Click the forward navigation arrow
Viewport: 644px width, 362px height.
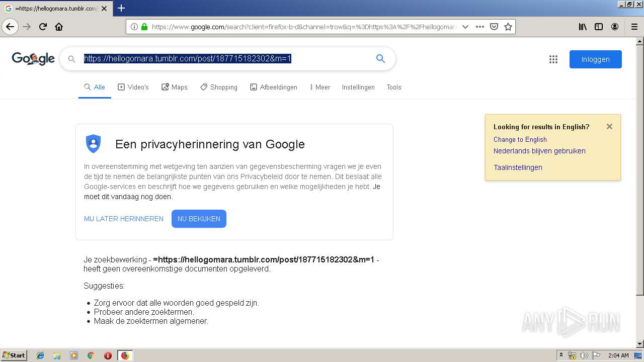[27, 27]
